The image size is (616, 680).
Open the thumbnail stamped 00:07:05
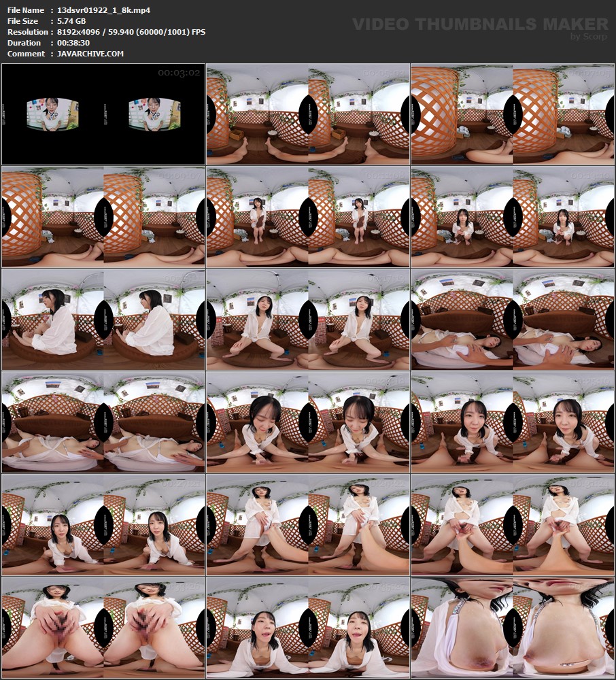[513, 114]
